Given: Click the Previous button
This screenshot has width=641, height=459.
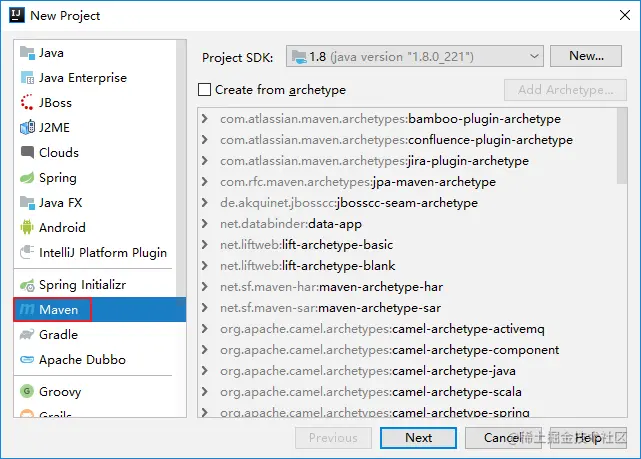Looking at the screenshot, I should click(333, 438).
